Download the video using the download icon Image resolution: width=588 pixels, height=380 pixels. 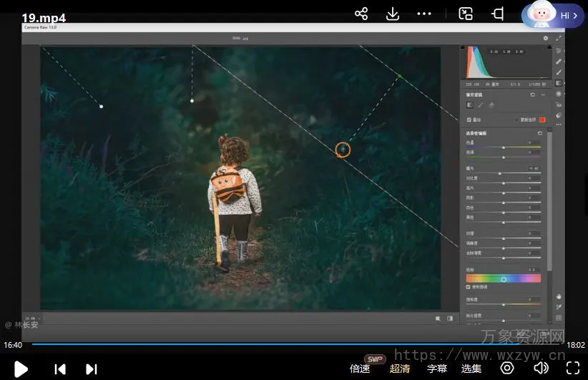pos(392,14)
